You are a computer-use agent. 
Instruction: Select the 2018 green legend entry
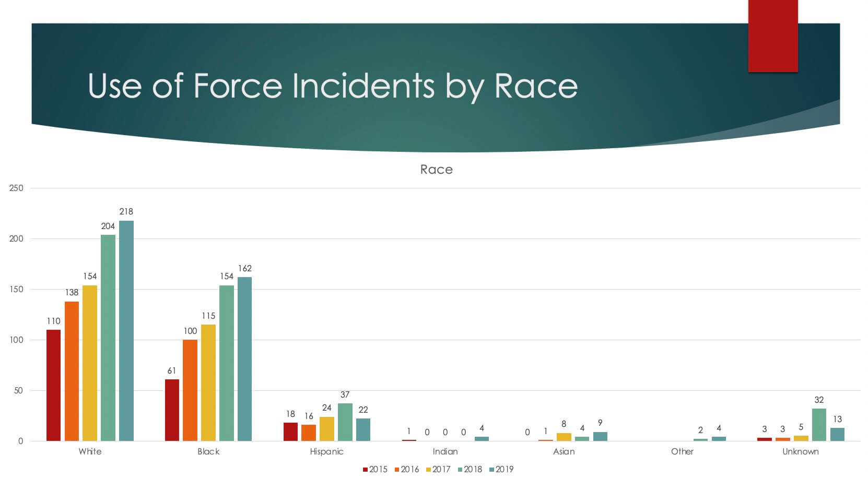pyautogui.click(x=470, y=470)
